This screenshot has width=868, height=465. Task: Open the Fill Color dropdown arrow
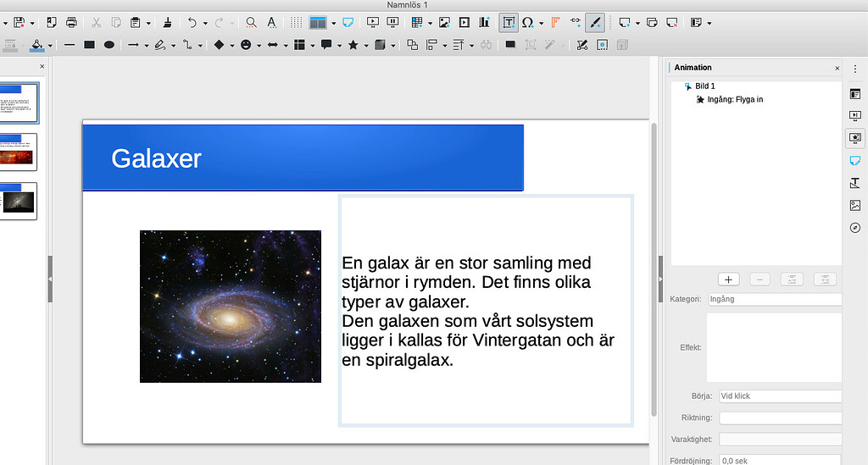pyautogui.click(x=50, y=46)
